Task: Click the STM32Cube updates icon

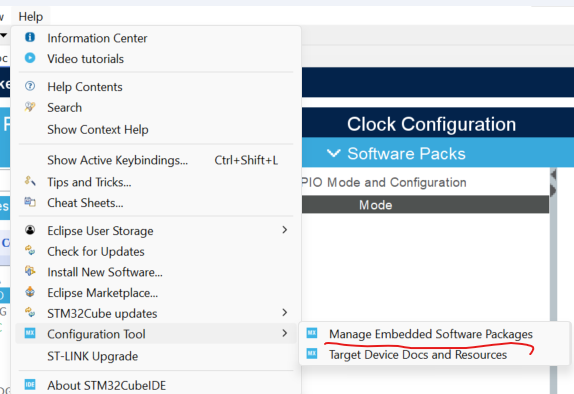Action: [x=30, y=312]
